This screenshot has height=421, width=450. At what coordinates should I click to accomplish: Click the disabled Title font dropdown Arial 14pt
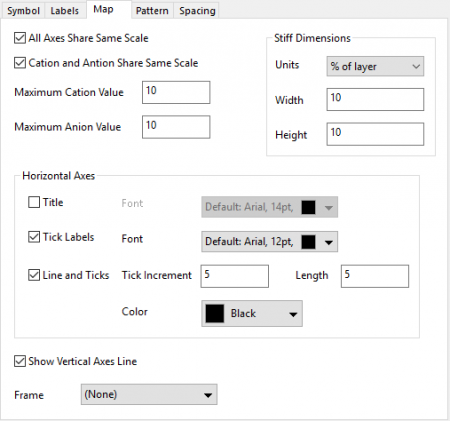pos(269,207)
